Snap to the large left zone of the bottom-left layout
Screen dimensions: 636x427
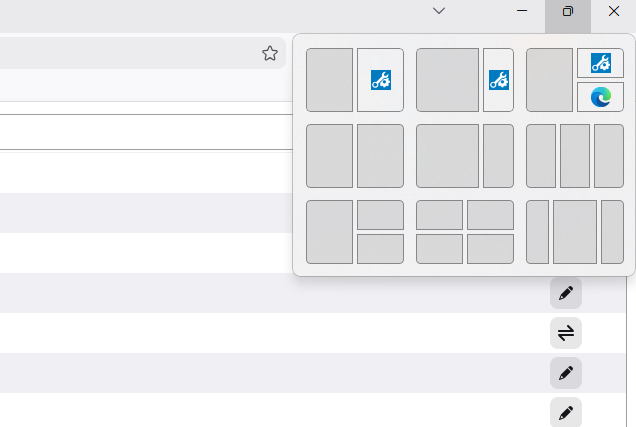(329, 232)
